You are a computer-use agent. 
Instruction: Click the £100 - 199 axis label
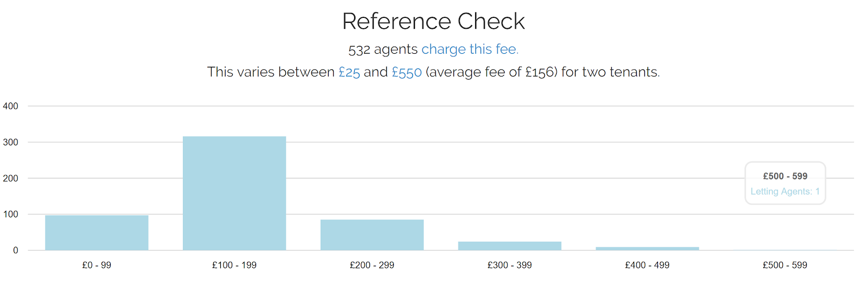pyautogui.click(x=234, y=265)
